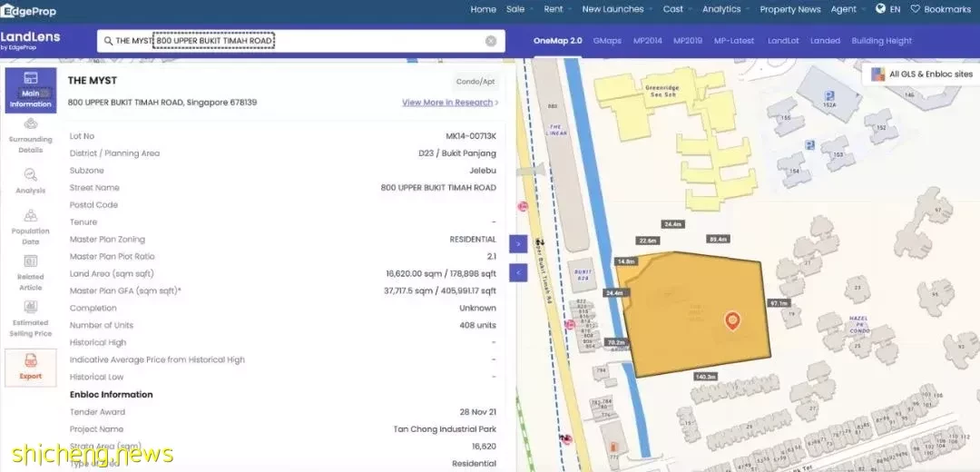This screenshot has height=472, width=980.
Task: Click THE MYST property title
Action: (93, 81)
